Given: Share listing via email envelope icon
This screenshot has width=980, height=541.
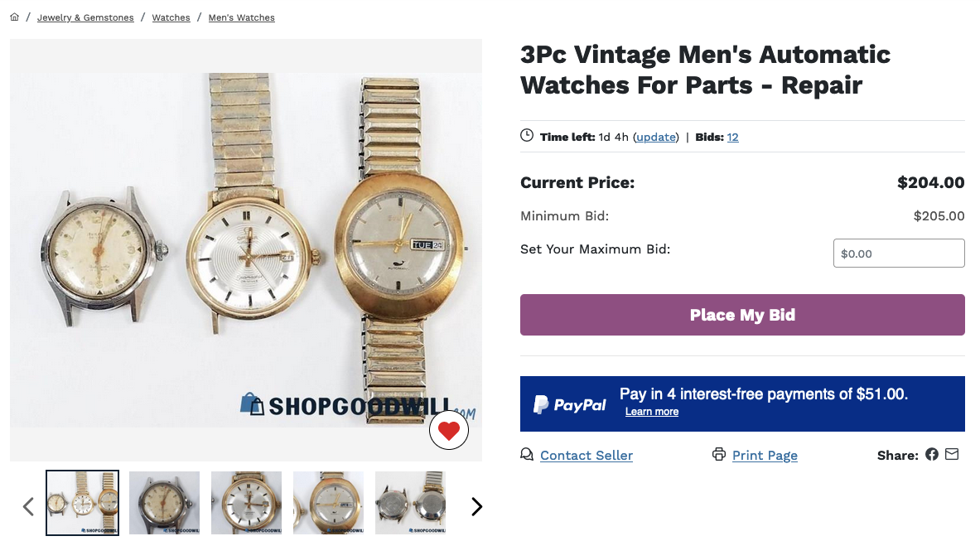Looking at the screenshot, I should pos(952,455).
